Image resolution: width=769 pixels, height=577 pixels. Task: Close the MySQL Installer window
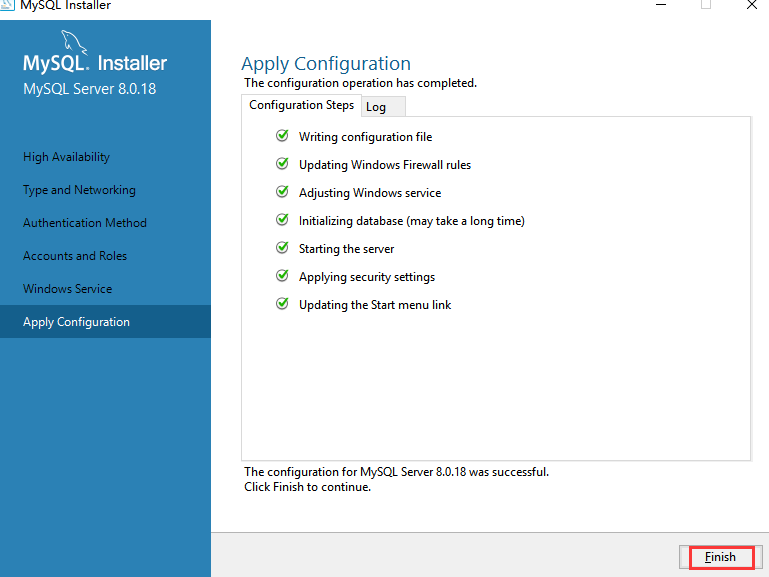751,5
